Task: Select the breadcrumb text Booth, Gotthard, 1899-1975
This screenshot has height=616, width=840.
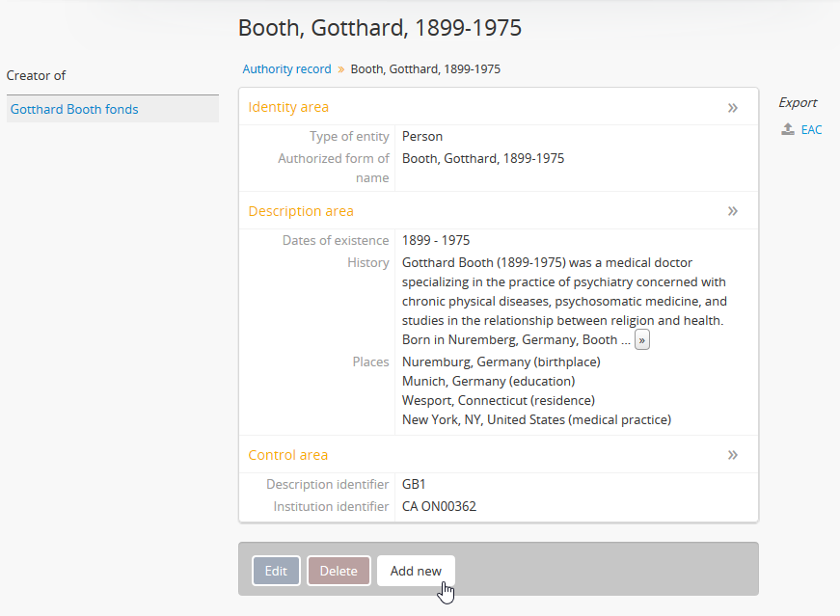Action: pos(425,69)
